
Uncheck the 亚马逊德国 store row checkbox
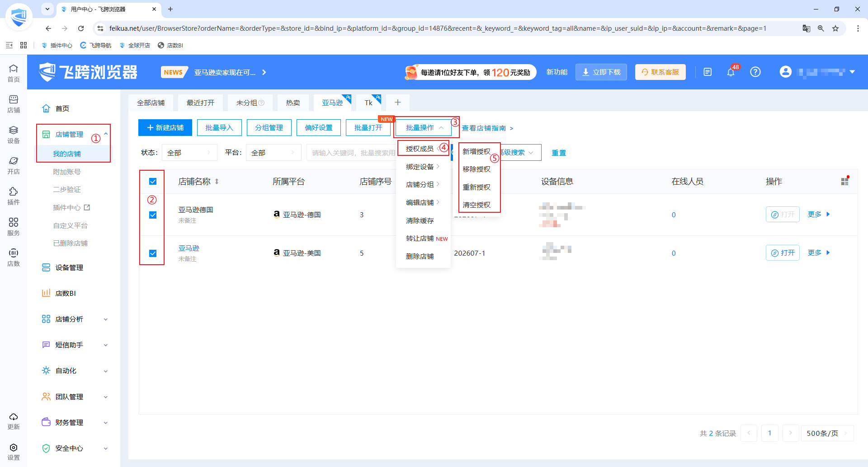tap(153, 215)
